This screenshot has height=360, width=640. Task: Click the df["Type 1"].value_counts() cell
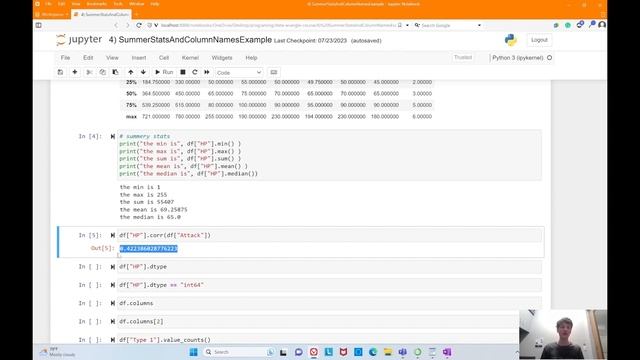coord(318,340)
